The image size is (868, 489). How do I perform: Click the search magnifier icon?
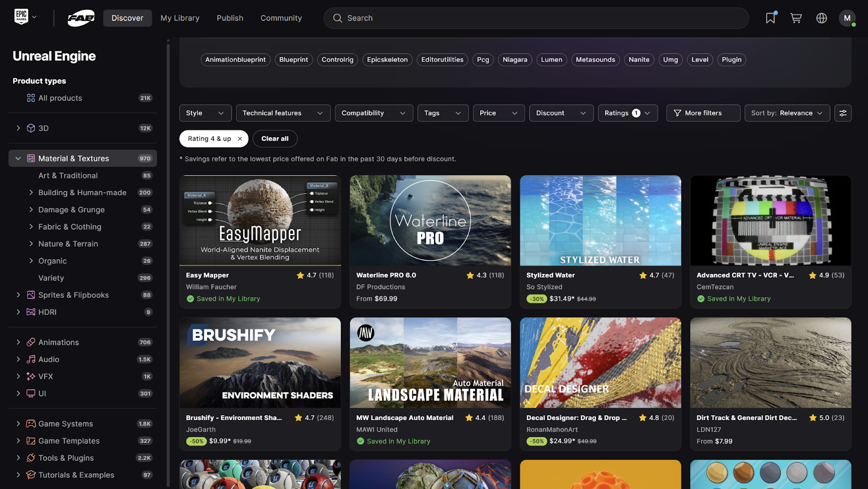337,18
